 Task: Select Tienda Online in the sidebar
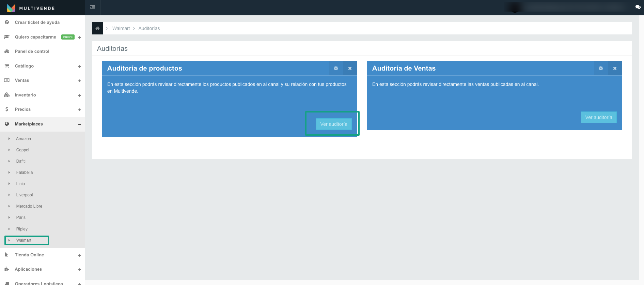tap(29, 255)
